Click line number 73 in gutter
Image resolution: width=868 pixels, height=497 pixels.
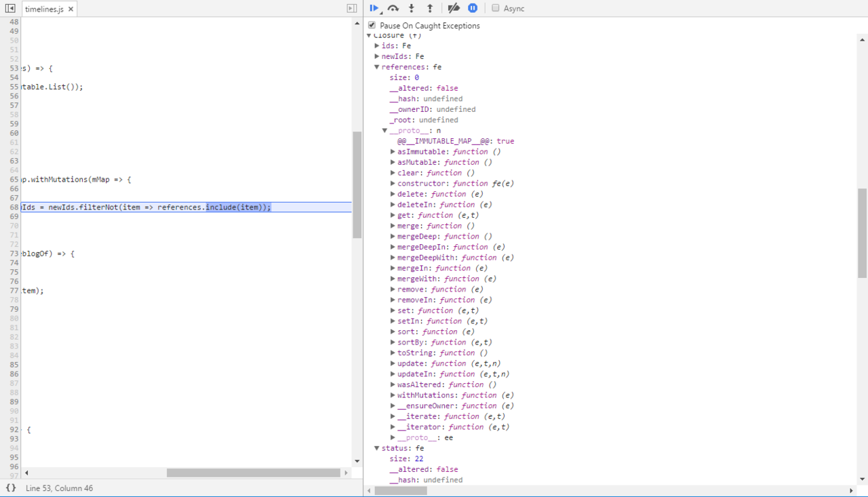click(14, 254)
